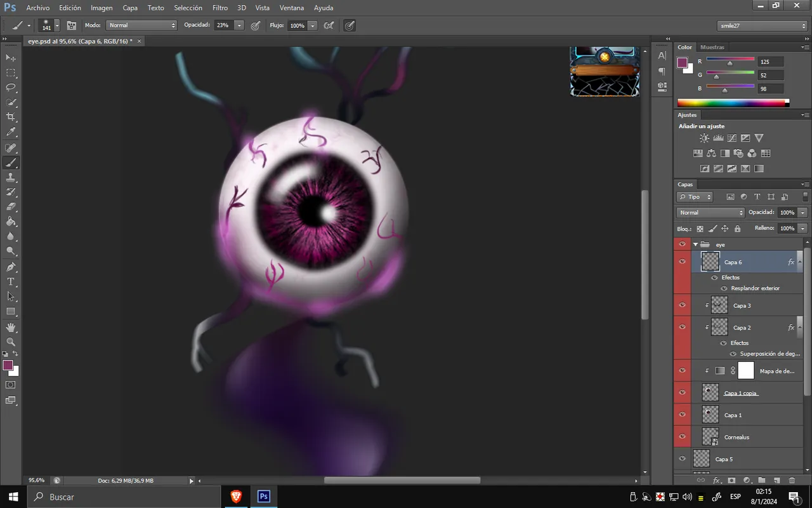Select the Pen tool
This screenshot has height=508, width=812.
coord(11,267)
